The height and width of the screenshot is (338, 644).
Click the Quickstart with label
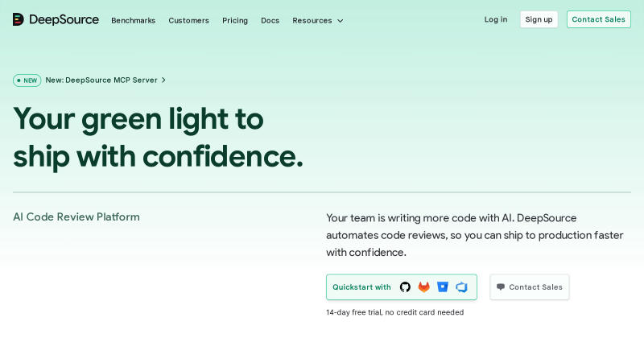tap(361, 287)
